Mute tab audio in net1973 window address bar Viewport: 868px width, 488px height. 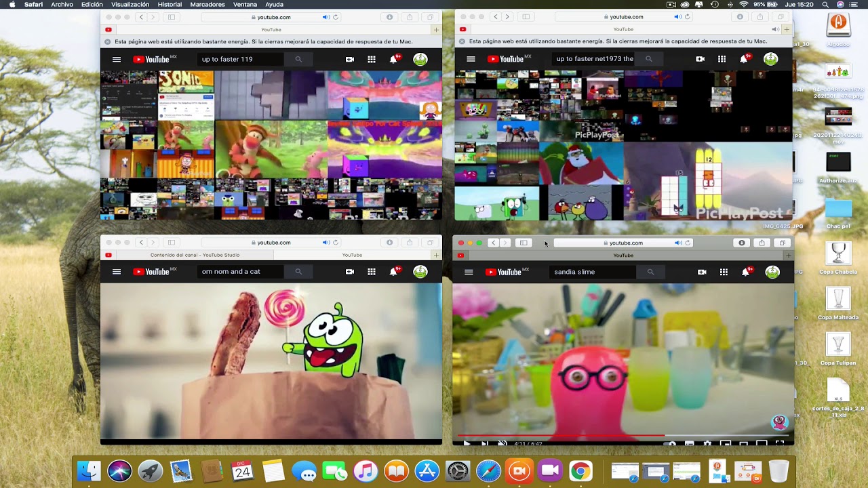[678, 17]
